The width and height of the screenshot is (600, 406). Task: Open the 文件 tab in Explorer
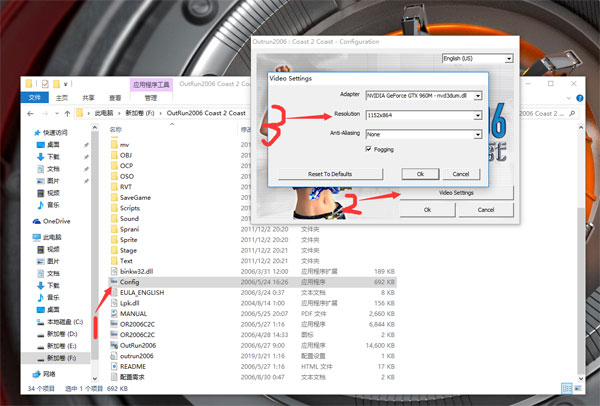[x=34, y=98]
